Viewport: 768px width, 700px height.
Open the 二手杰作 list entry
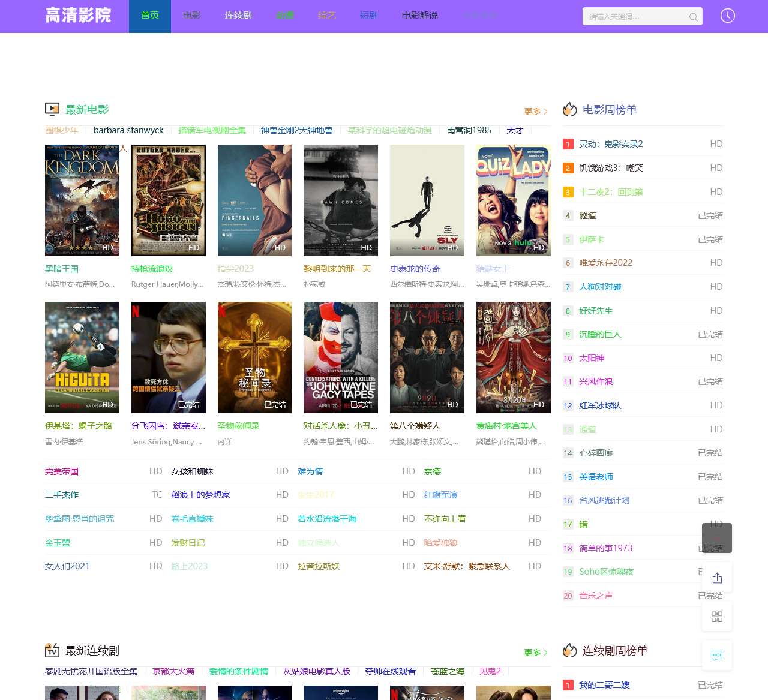(62, 495)
